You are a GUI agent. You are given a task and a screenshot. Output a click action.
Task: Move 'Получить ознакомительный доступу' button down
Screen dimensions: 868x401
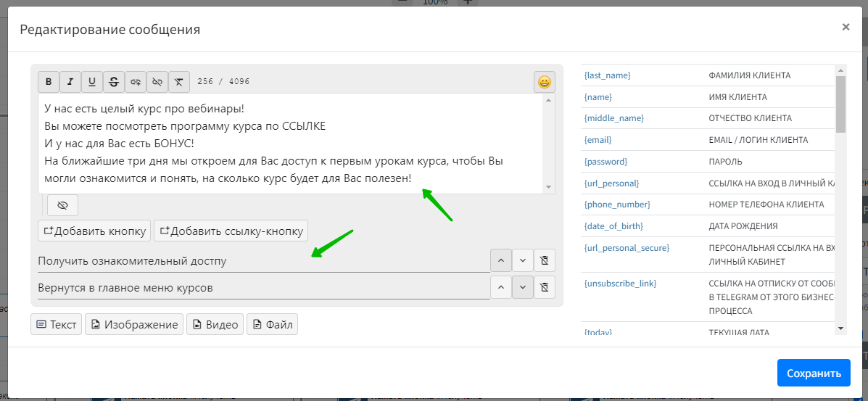523,260
